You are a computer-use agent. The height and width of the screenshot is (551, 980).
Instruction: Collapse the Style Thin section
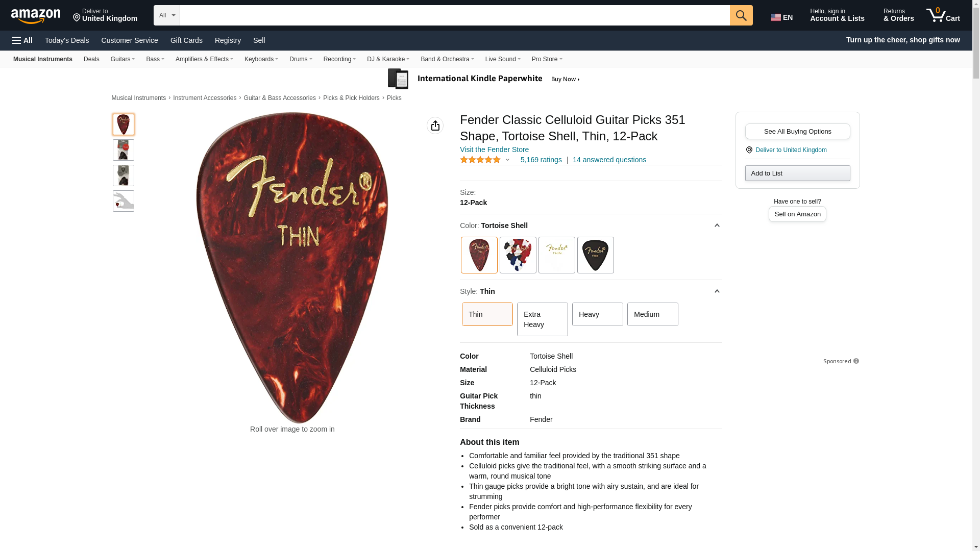coord(717,291)
